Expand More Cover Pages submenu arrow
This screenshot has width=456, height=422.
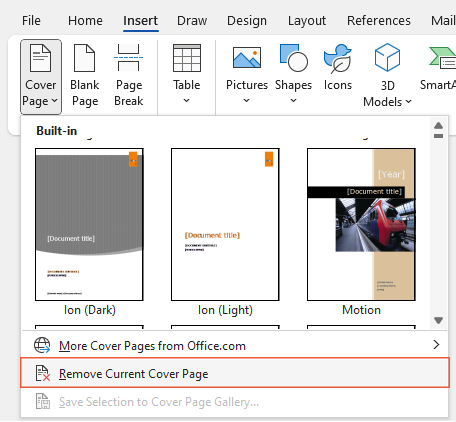436,345
